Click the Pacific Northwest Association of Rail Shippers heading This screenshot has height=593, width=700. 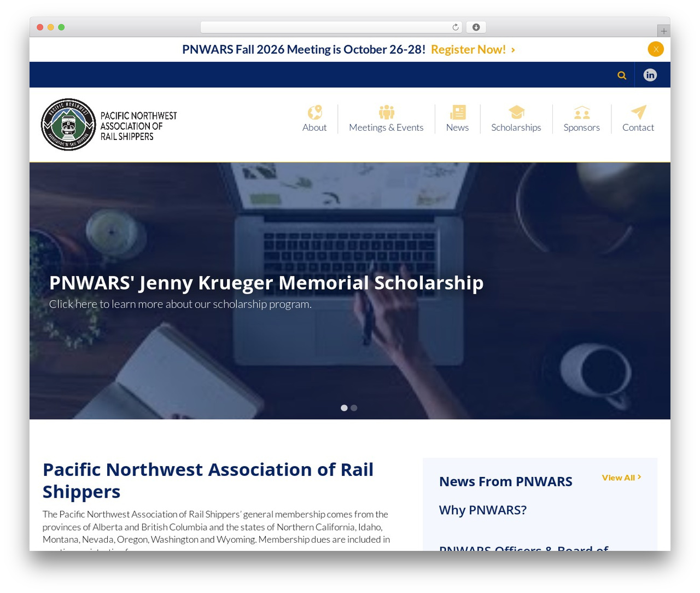click(x=208, y=480)
